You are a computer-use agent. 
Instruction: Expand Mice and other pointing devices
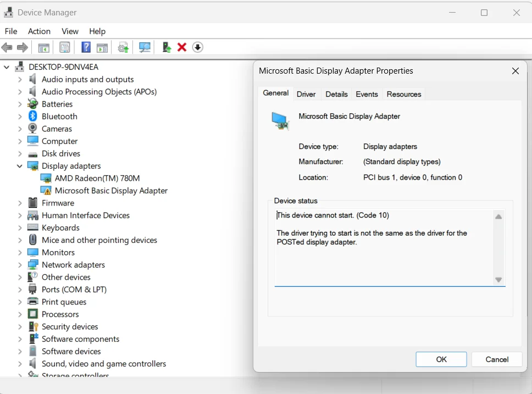tap(20, 240)
